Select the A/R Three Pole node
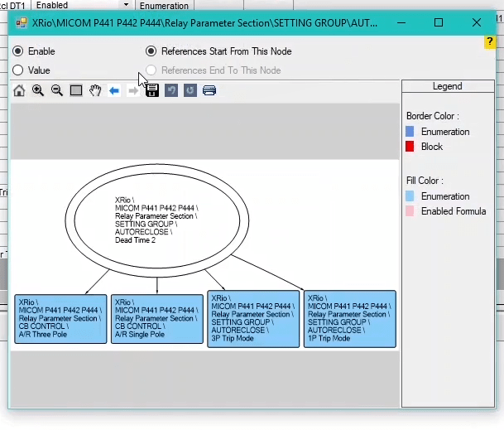 pyautogui.click(x=60, y=319)
